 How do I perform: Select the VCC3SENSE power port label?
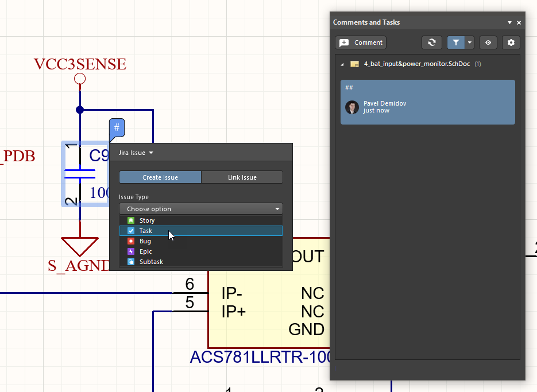click(x=80, y=64)
